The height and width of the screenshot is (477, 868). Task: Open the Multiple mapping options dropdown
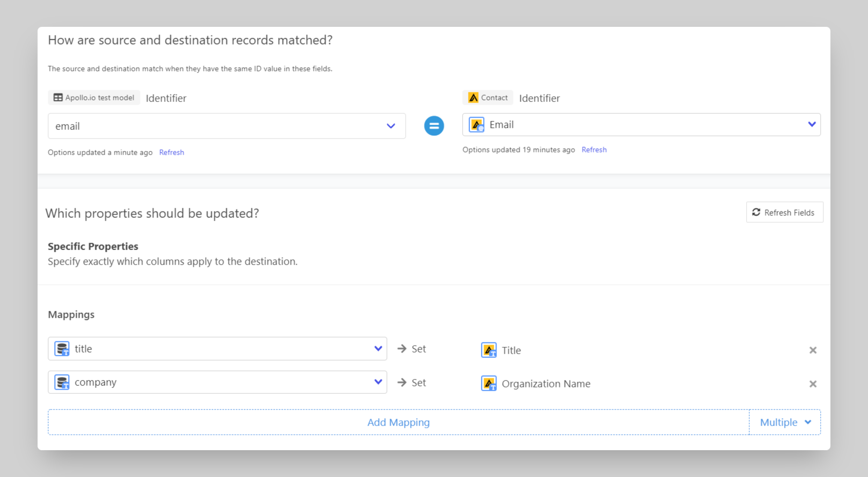[785, 422]
